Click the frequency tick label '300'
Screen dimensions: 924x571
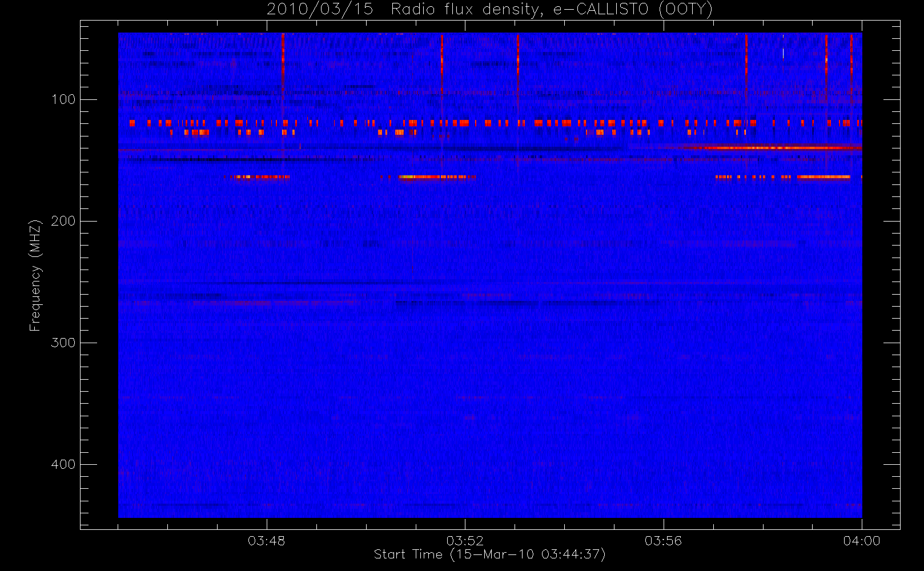click(63, 343)
